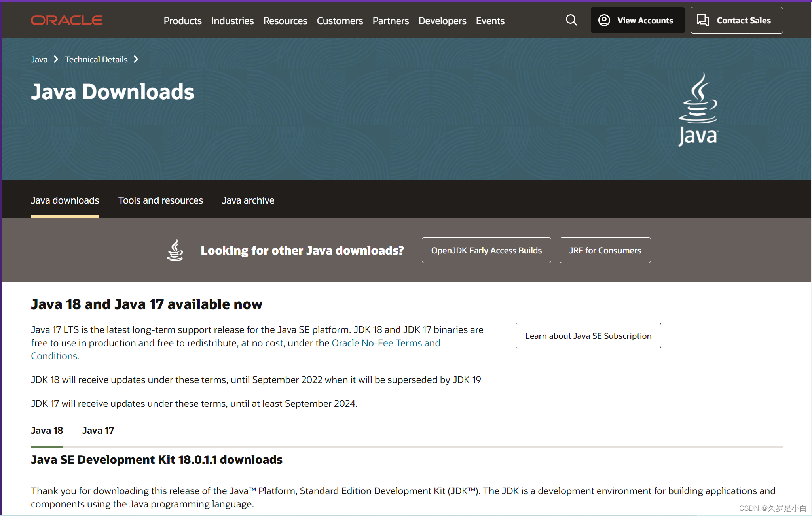The height and width of the screenshot is (516, 812).
Task: Open the Industries menu
Action: click(232, 21)
